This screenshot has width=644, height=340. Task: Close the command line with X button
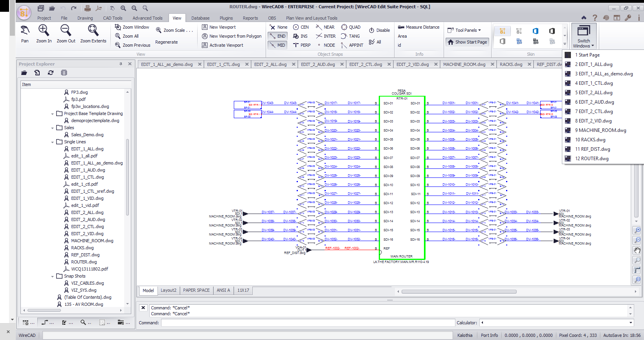tap(143, 308)
